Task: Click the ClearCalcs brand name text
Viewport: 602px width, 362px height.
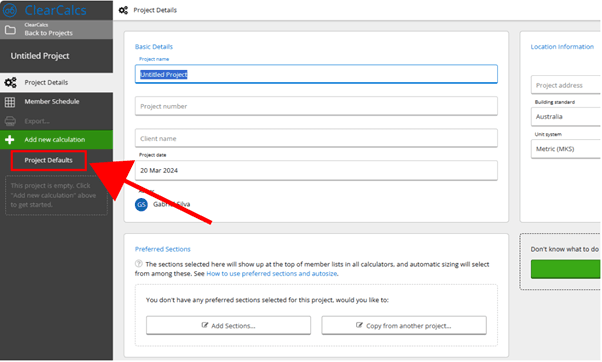Action: point(55,10)
